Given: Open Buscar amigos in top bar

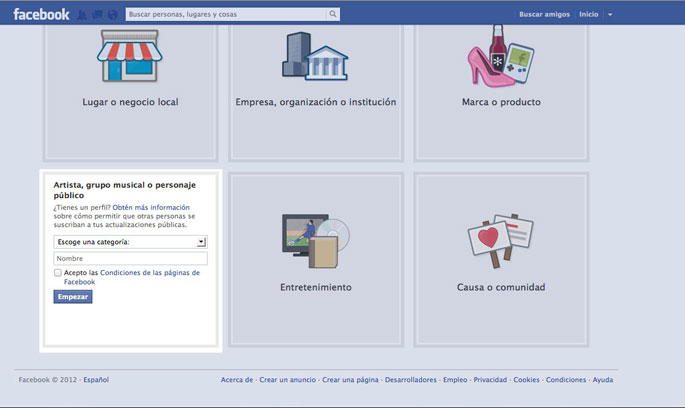Looking at the screenshot, I should (544, 14).
